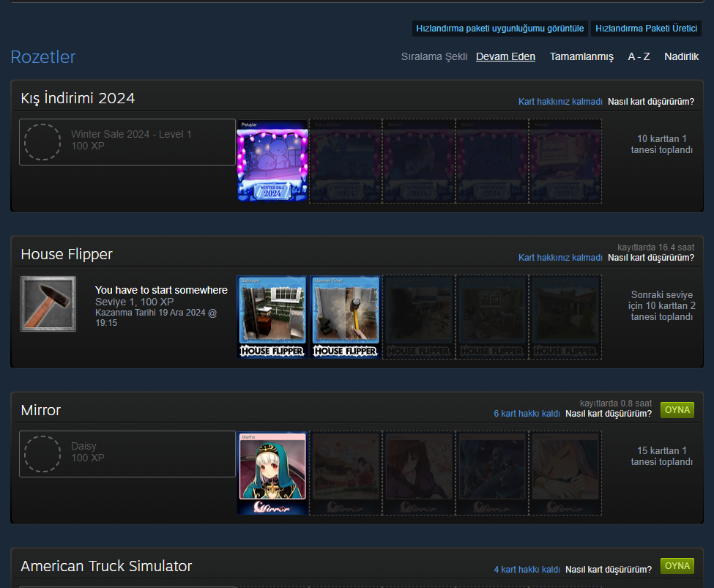
Task: Click the House Flipper hammer badge icon
Action: (x=48, y=304)
